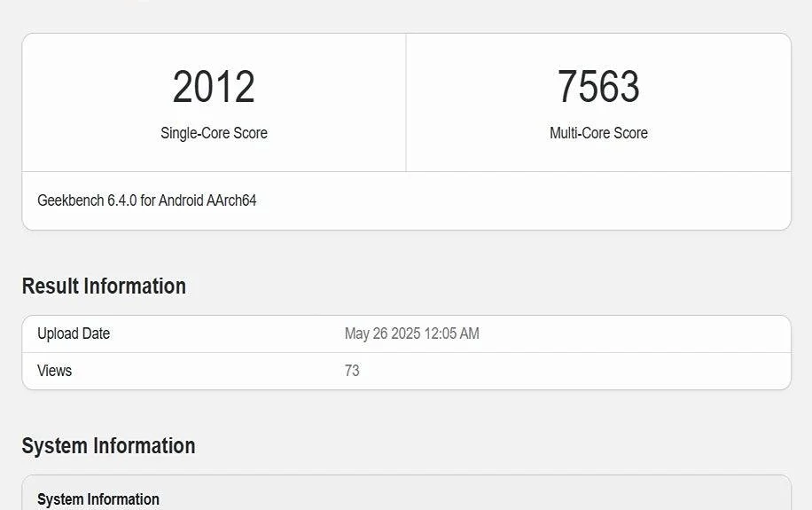812x510 pixels.
Task: Click the year 2025 in upload date
Action: [x=404, y=333]
